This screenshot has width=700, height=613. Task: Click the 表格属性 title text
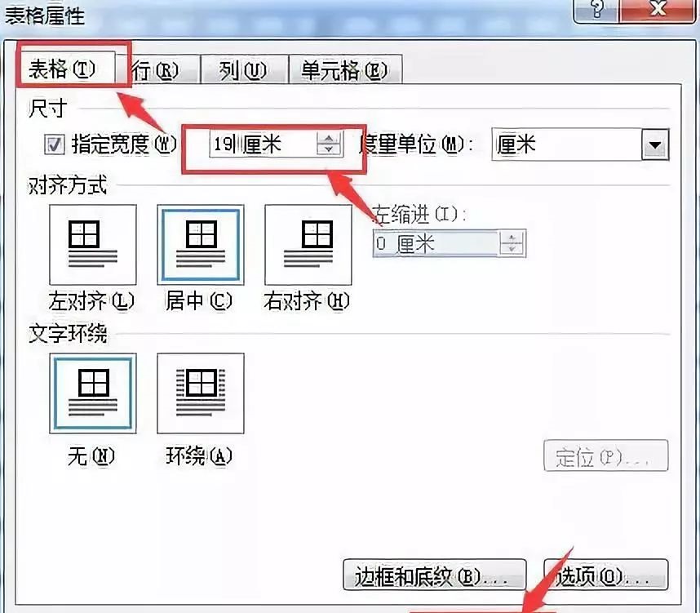(45, 16)
